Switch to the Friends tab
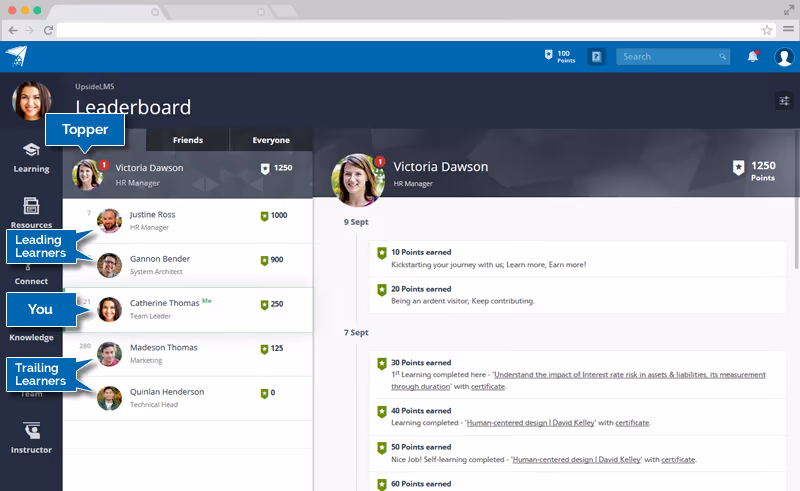This screenshot has width=800, height=491. tap(188, 140)
